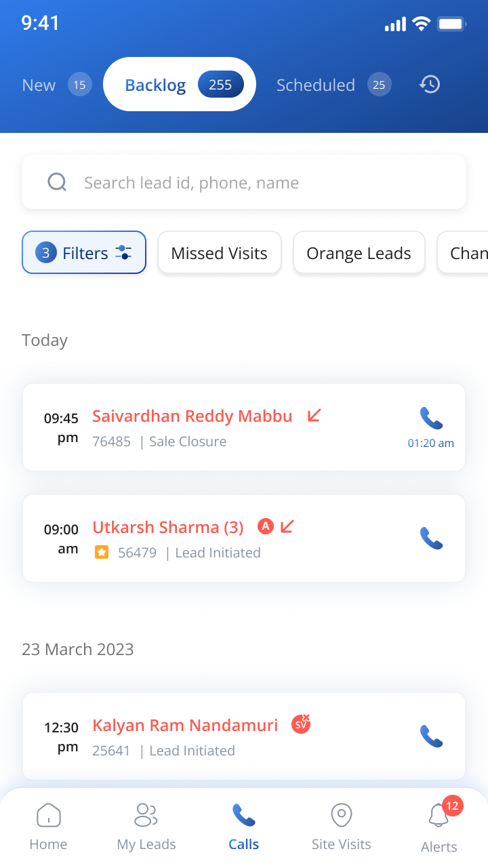
Task: Open call history clock icon
Action: point(430,85)
